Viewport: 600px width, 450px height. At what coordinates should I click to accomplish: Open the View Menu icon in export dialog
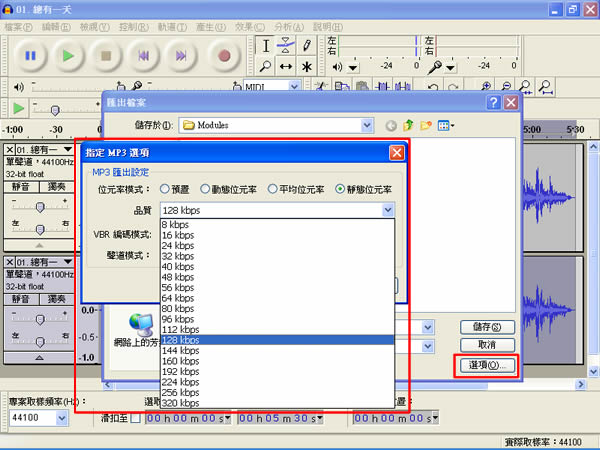446,125
